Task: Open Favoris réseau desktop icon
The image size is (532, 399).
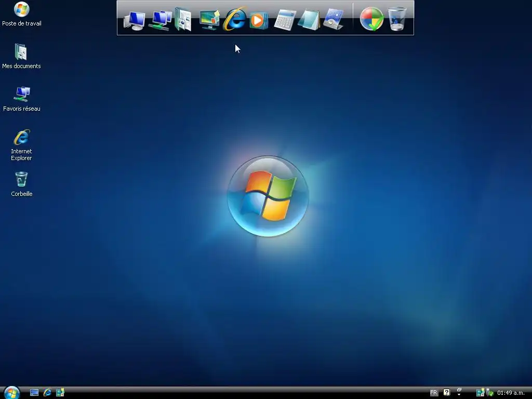Action: pyautogui.click(x=21, y=99)
